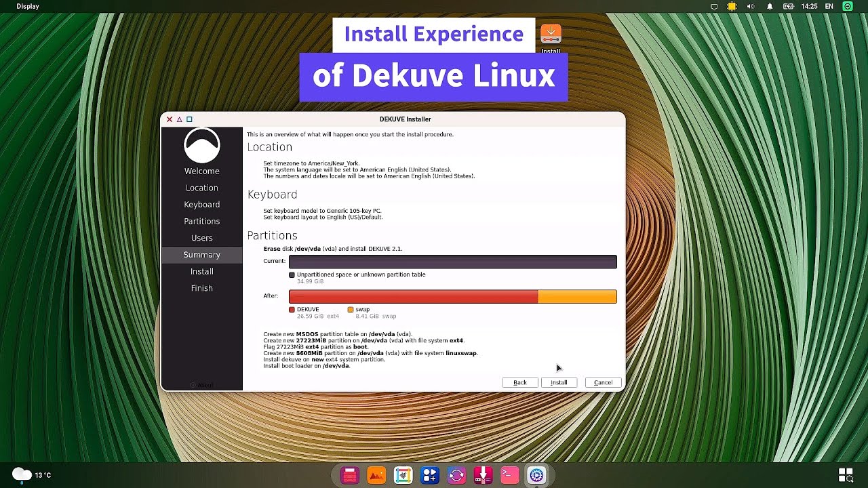This screenshot has width=868, height=488.
Task: Click the EN keyboard language indicator
Action: click(x=829, y=6)
